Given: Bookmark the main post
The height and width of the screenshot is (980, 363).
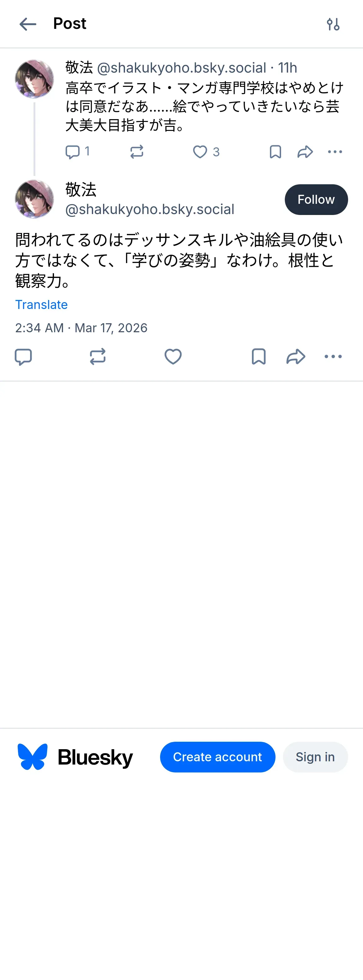Looking at the screenshot, I should [x=259, y=357].
